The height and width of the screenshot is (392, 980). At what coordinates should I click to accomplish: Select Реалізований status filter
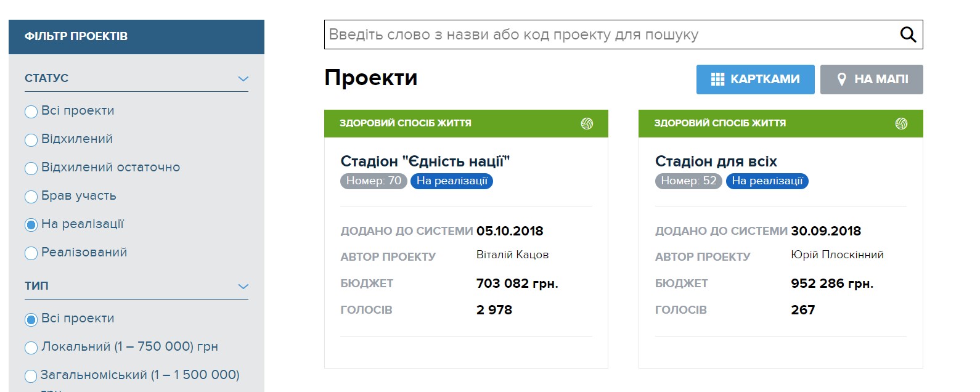31,253
